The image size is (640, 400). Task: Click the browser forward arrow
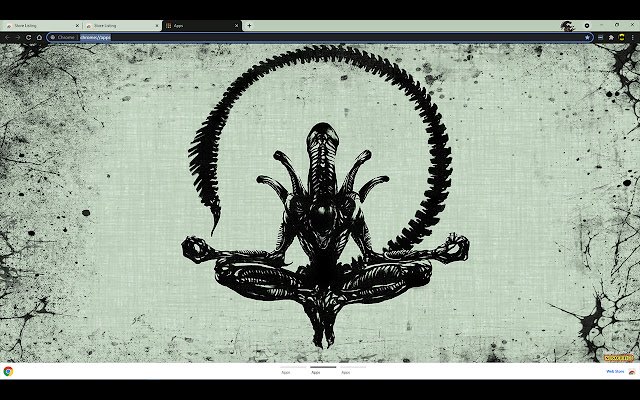[x=18, y=37]
